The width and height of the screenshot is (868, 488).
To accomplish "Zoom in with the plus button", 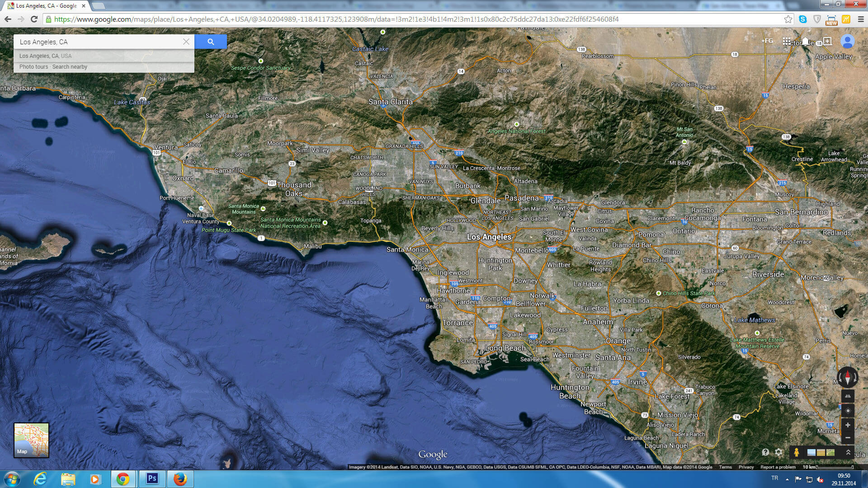I will [x=848, y=425].
